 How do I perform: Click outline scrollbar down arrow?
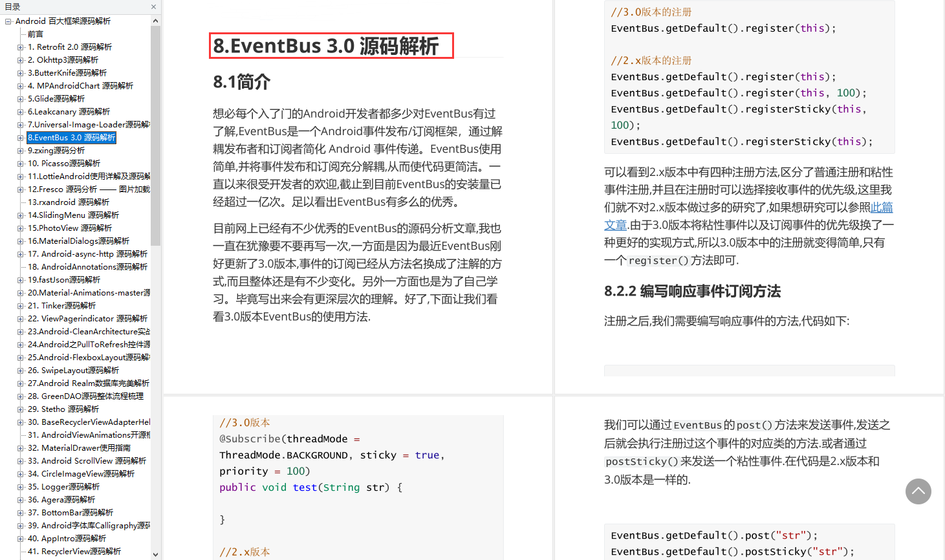click(x=155, y=555)
